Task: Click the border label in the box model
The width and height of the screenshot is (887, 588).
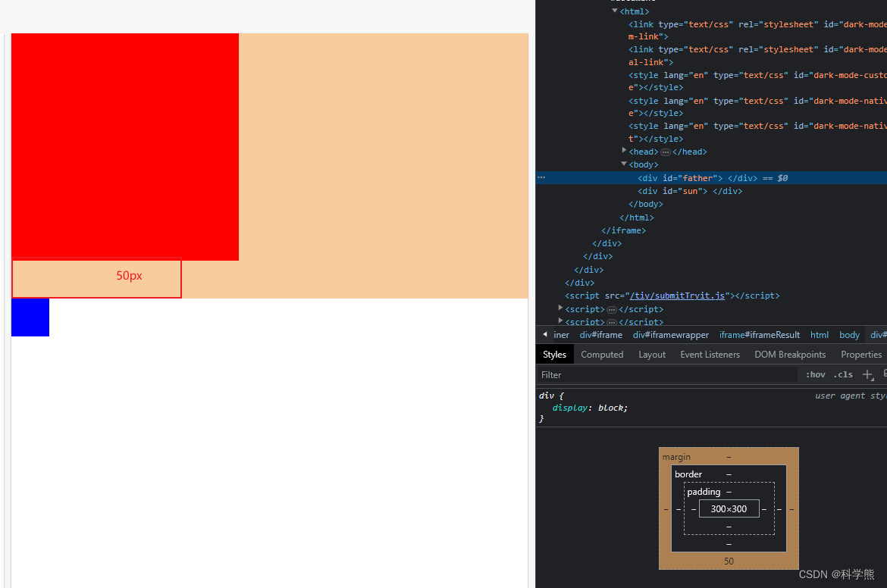Action: [688, 474]
